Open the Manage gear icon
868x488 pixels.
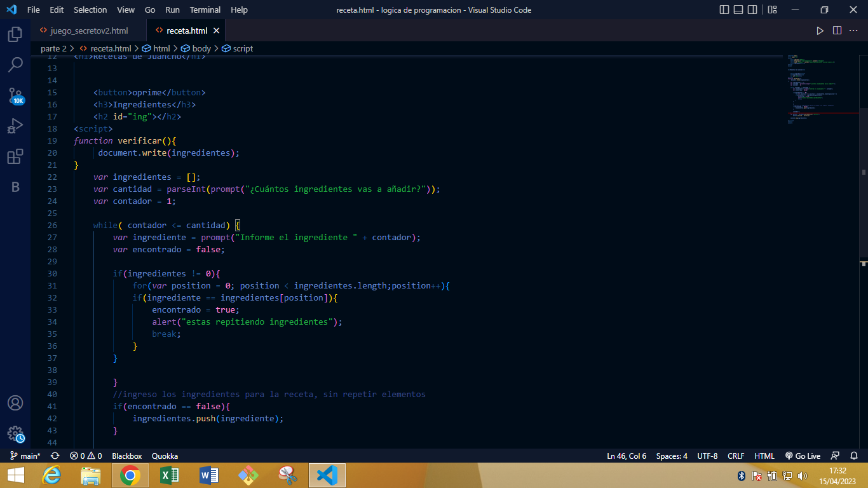(15, 434)
